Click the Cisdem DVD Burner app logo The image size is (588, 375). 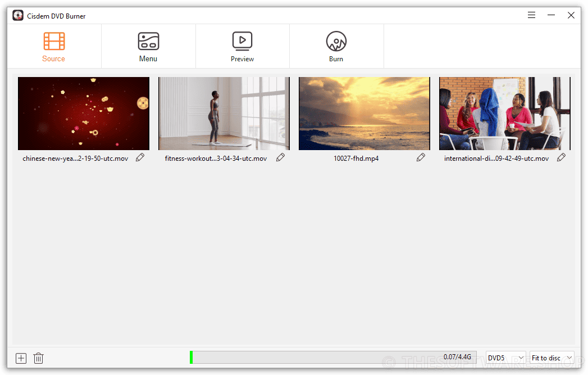click(x=17, y=15)
